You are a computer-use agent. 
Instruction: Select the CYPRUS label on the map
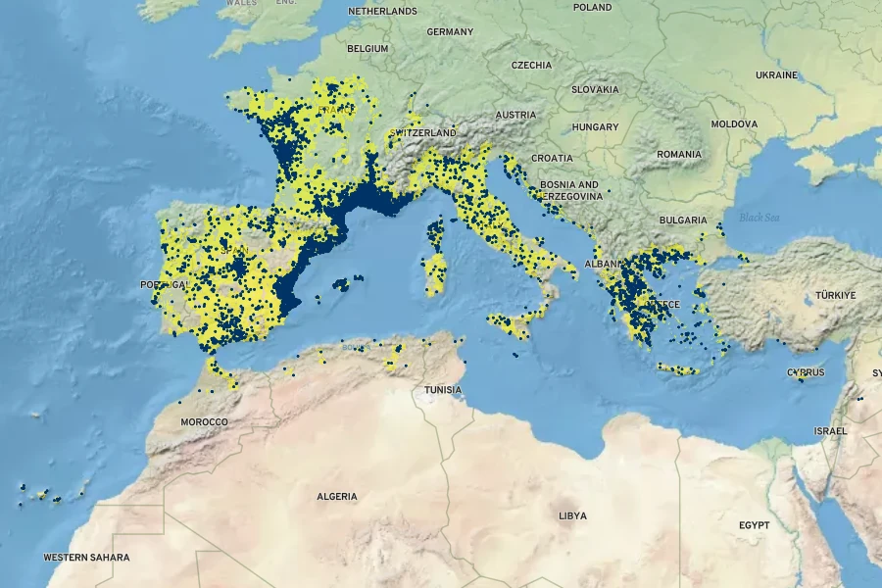(806, 372)
